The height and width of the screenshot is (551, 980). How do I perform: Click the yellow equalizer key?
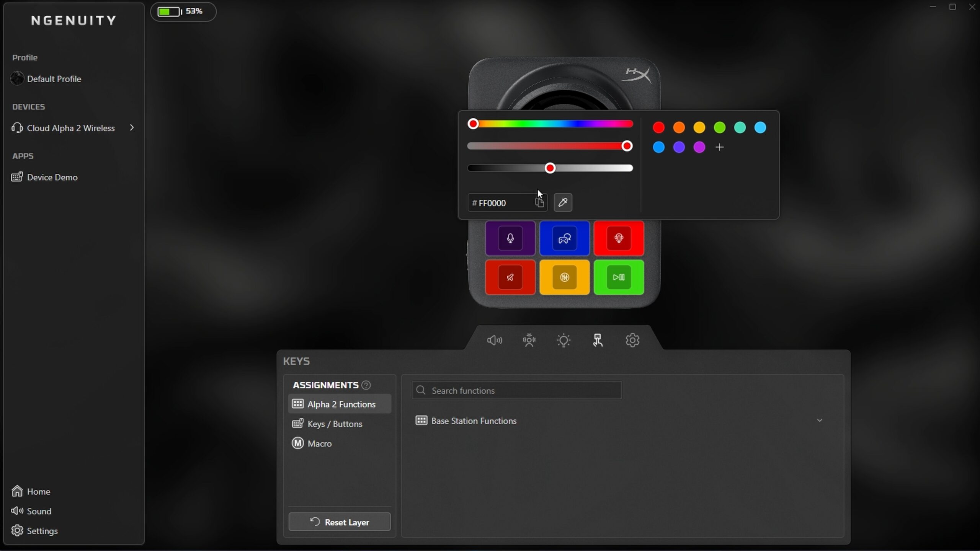coord(564,277)
